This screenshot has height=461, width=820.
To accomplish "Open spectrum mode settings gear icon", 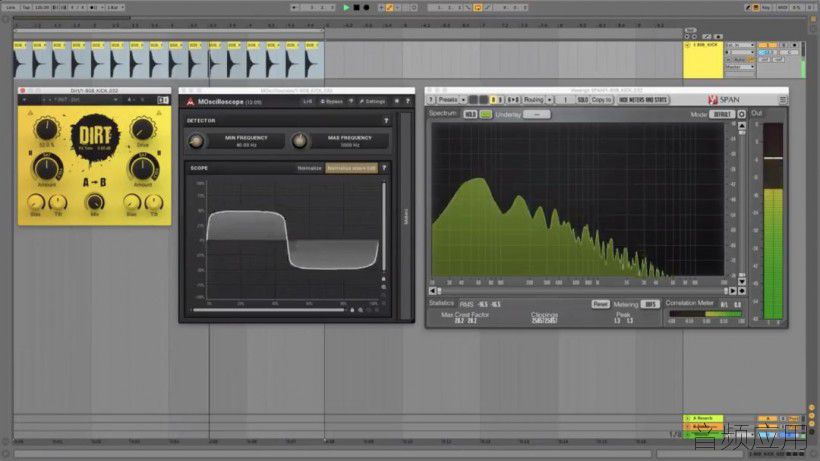I will click(742, 114).
